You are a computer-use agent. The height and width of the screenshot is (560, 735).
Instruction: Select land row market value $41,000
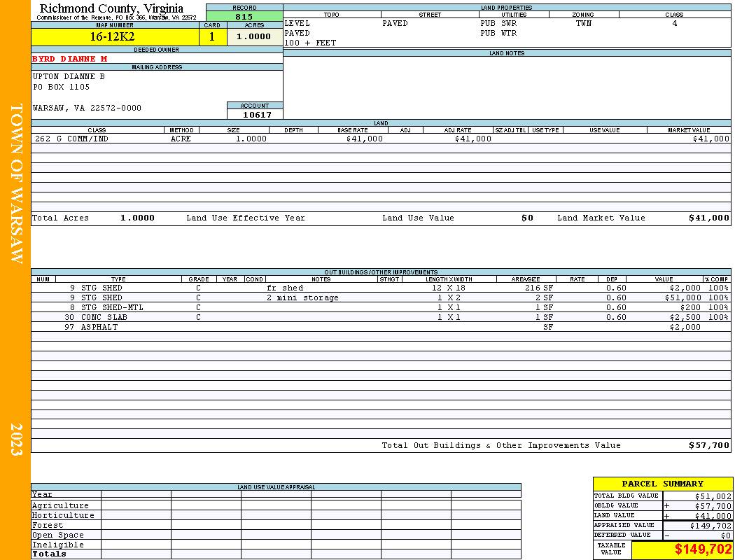[x=711, y=139]
